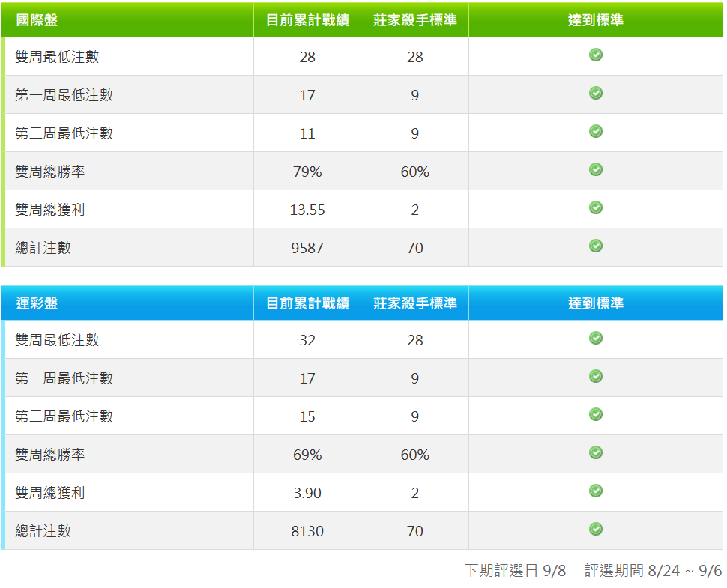Screen dimensions: 727x588
Task: Select 第二周最低注數 label in 國際盤 table
Action: 64,133
